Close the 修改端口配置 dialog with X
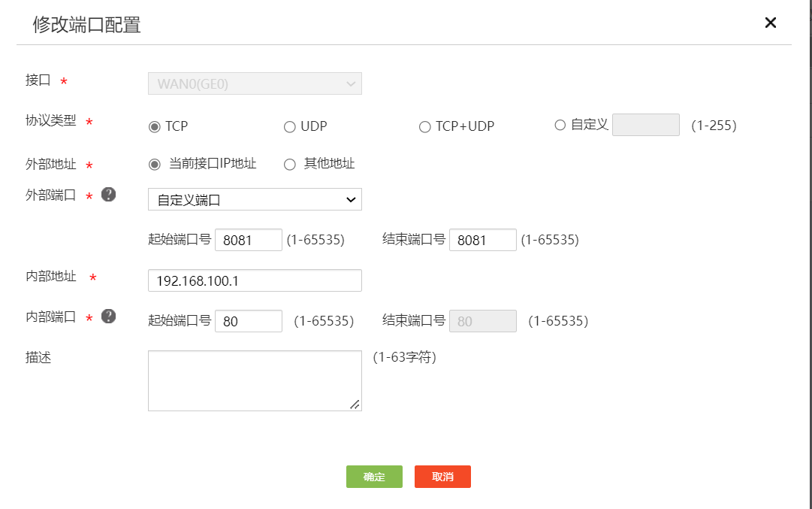 point(770,23)
